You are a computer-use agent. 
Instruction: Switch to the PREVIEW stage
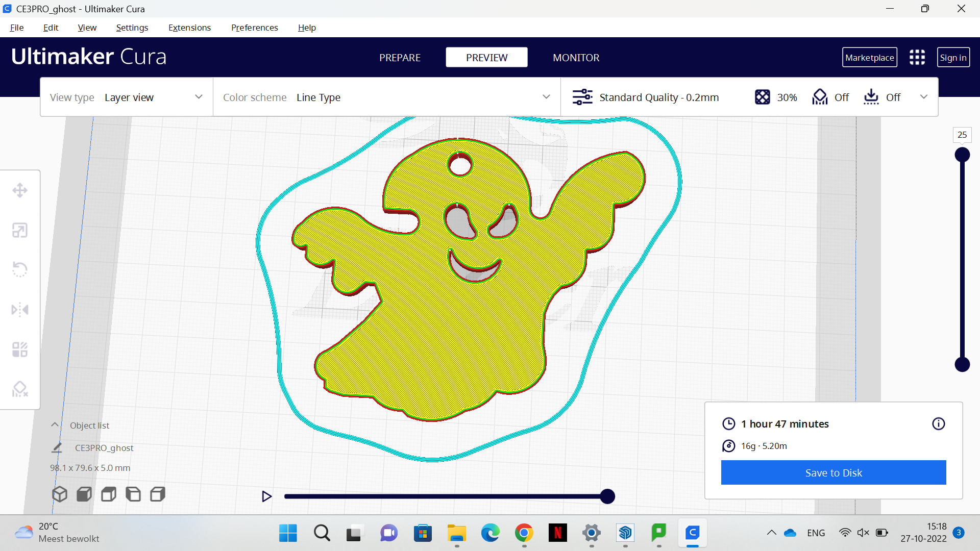pyautogui.click(x=486, y=58)
